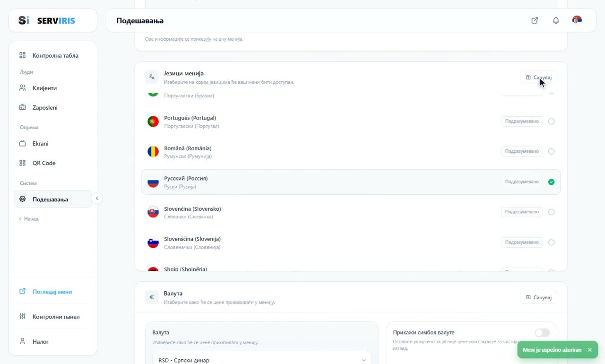This screenshot has width=605, height=364.
Task: Click the open-in-new-window icon in the header
Action: pos(535,20)
